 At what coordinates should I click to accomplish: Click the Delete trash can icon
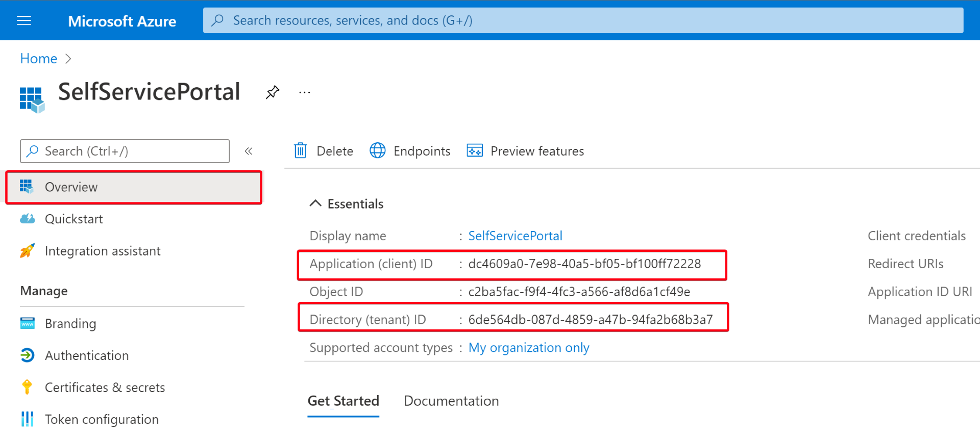(x=301, y=151)
